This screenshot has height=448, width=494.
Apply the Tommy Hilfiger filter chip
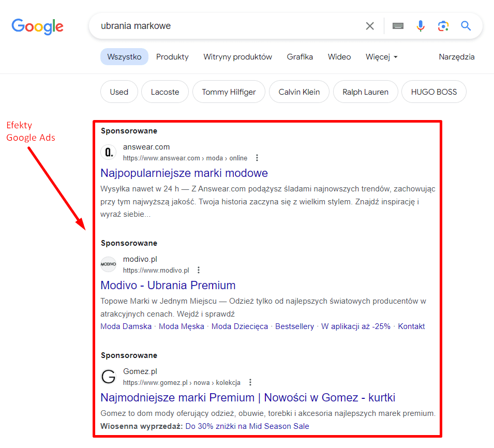tap(229, 92)
